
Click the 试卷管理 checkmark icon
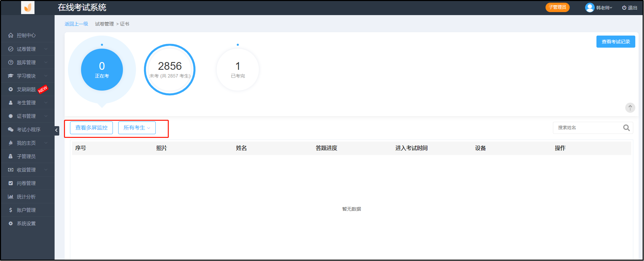(11, 49)
